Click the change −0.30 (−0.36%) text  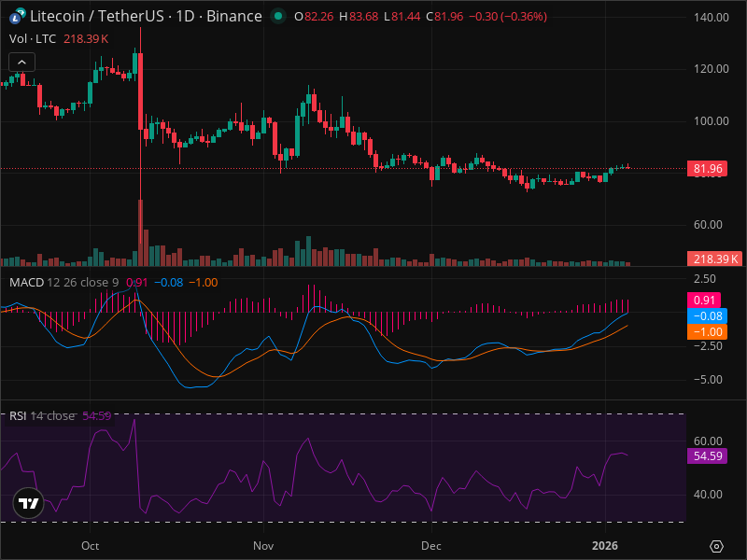pyautogui.click(x=508, y=16)
